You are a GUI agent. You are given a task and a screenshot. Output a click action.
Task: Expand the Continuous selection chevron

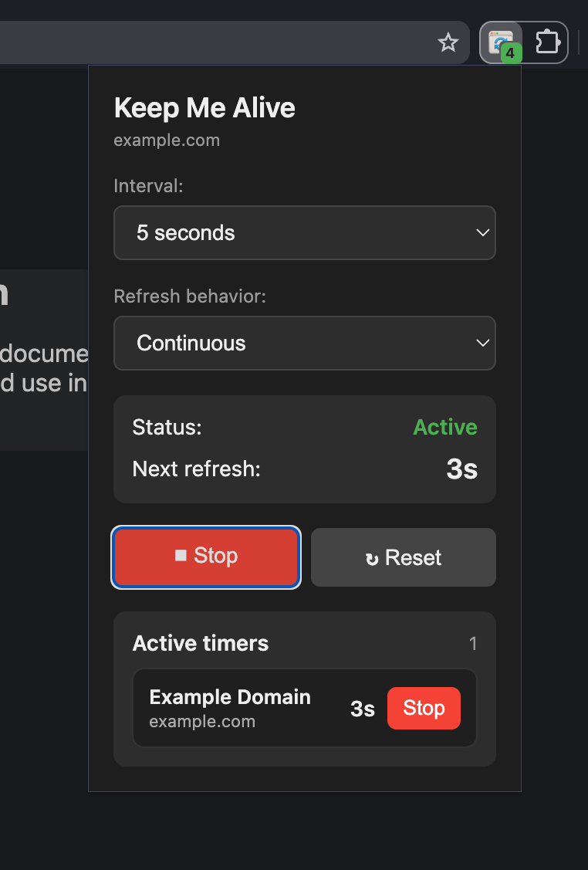click(484, 343)
